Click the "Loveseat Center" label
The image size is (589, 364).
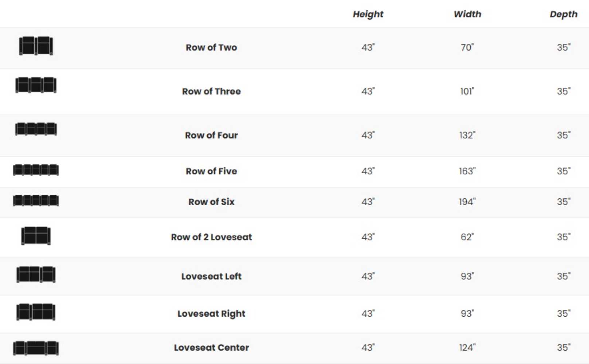[x=211, y=348]
